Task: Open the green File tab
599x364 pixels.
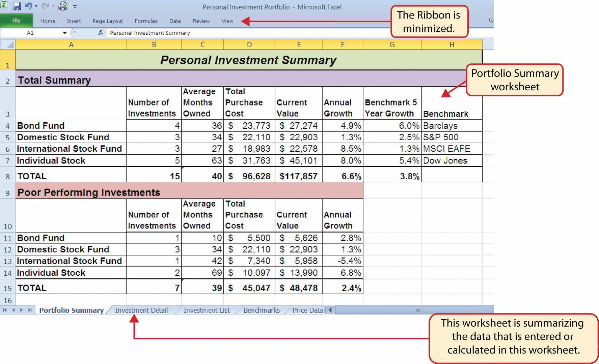Action: (x=16, y=21)
